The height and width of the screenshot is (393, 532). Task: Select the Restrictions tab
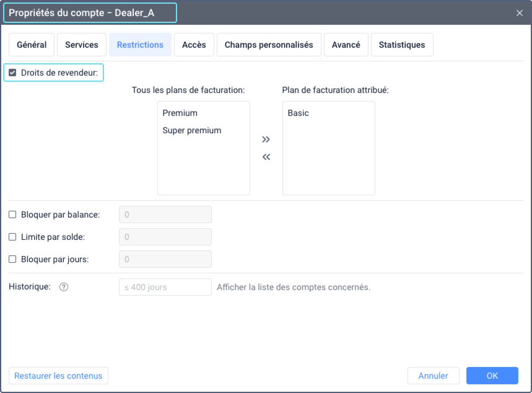coord(139,45)
